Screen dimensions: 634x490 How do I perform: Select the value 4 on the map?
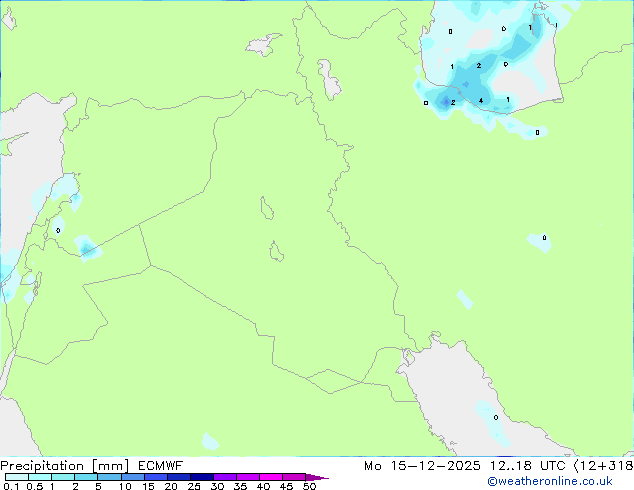[481, 100]
